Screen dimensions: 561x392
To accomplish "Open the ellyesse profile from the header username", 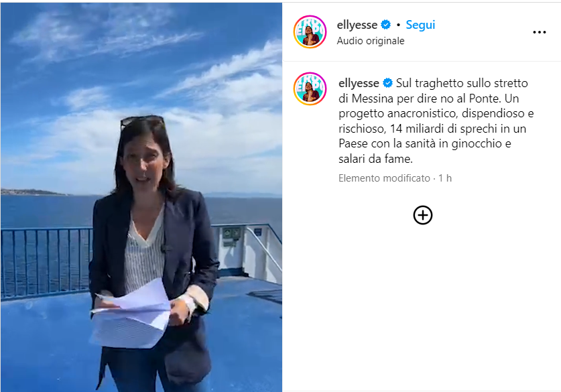I will pyautogui.click(x=357, y=25).
